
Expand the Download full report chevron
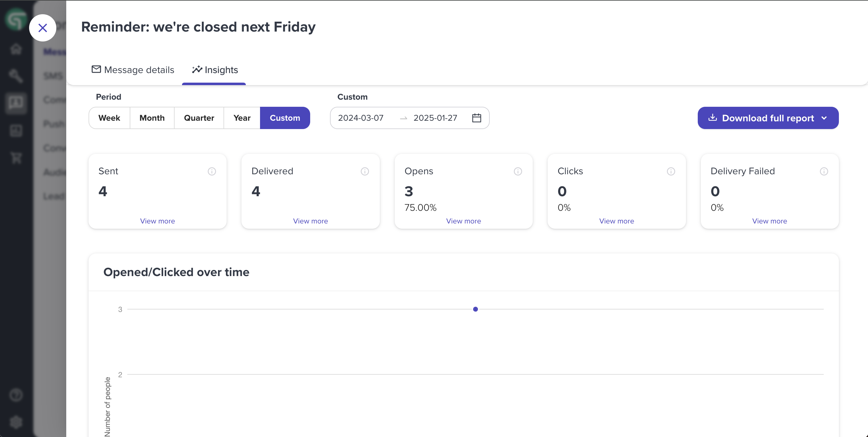point(824,118)
